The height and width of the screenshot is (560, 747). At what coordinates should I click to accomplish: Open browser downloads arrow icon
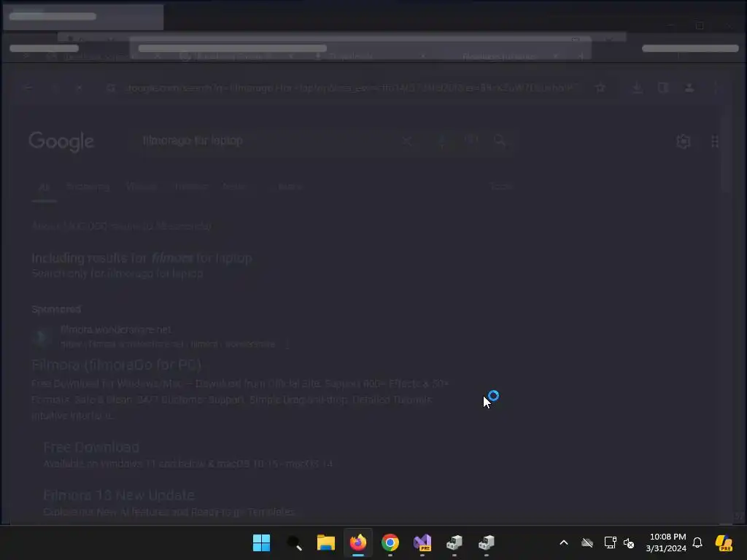coord(637,87)
